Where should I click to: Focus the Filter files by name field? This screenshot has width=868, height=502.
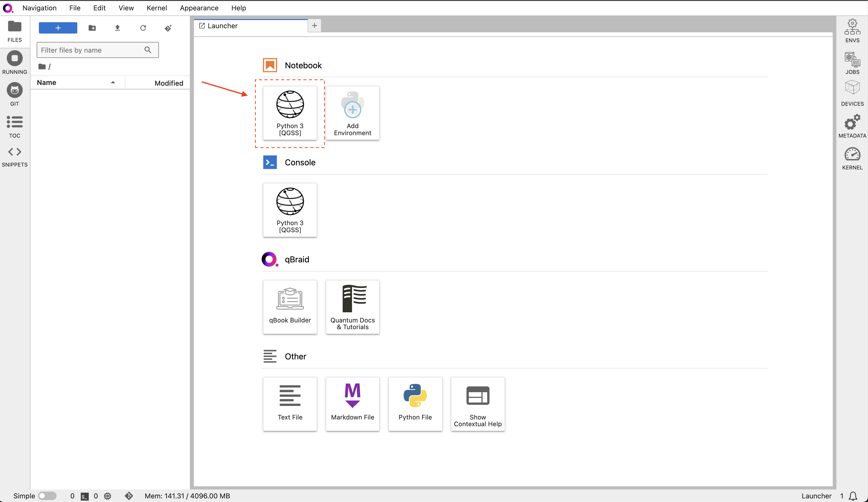[x=98, y=50]
